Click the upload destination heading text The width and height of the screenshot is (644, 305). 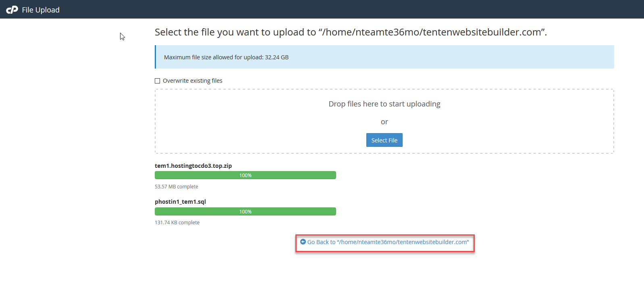pos(351,32)
